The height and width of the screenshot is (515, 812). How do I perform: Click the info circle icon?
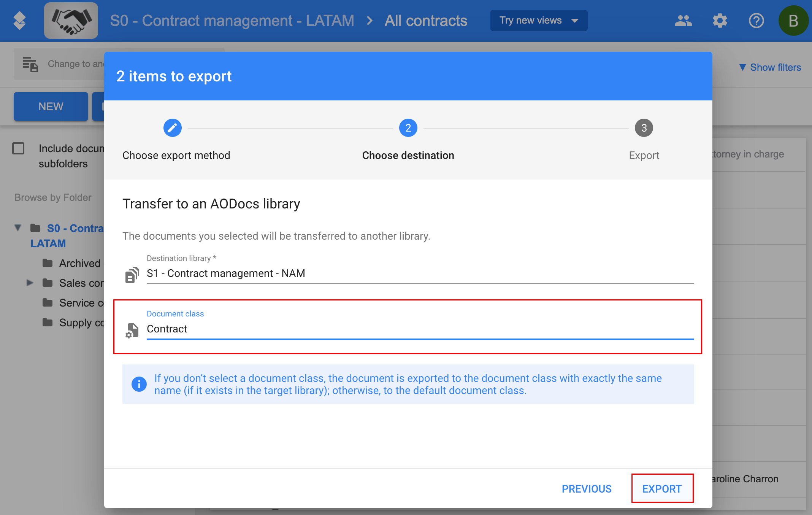139,384
